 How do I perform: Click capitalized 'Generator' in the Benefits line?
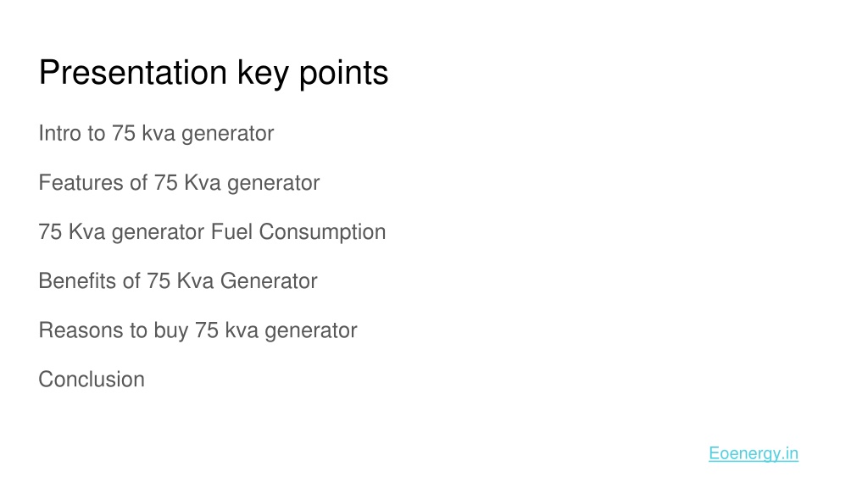[x=269, y=281]
